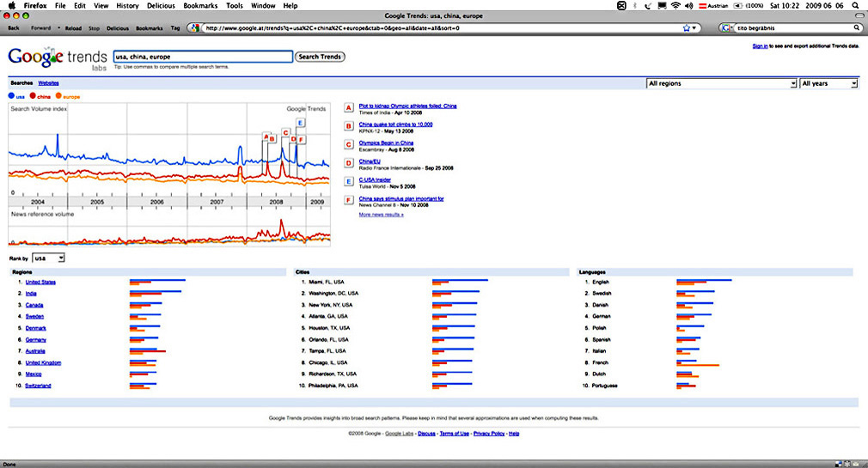Screen dimensions: 868x468
Task: Click the orange europe legend dot
Action: [x=58, y=95]
